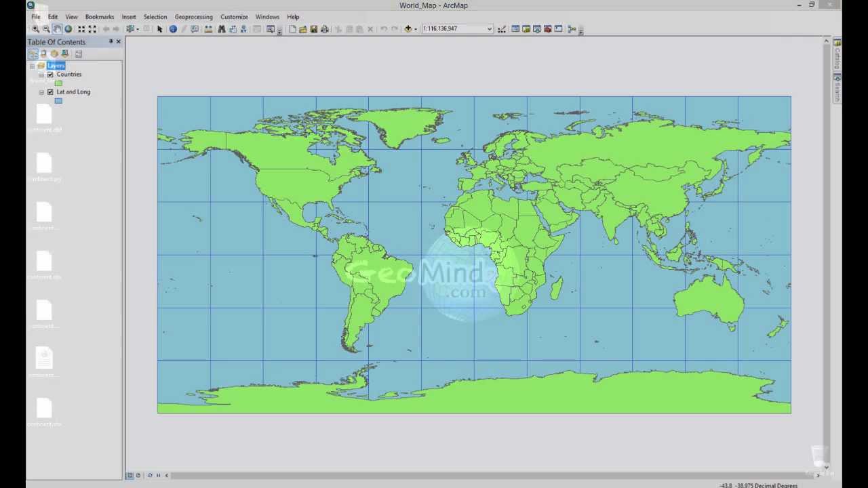The height and width of the screenshot is (488, 868).
Task: Select the Zoom Out tool
Action: click(x=46, y=28)
